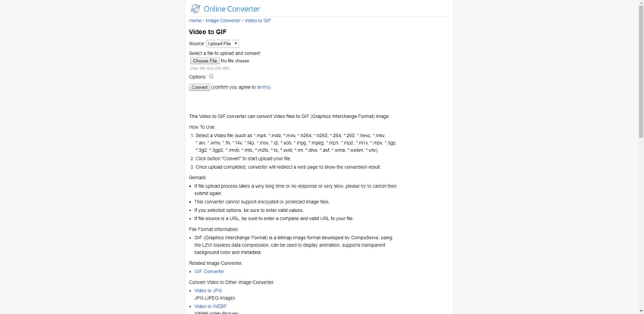The image size is (644, 314).
Task: Open the terms link
Action: (263, 87)
